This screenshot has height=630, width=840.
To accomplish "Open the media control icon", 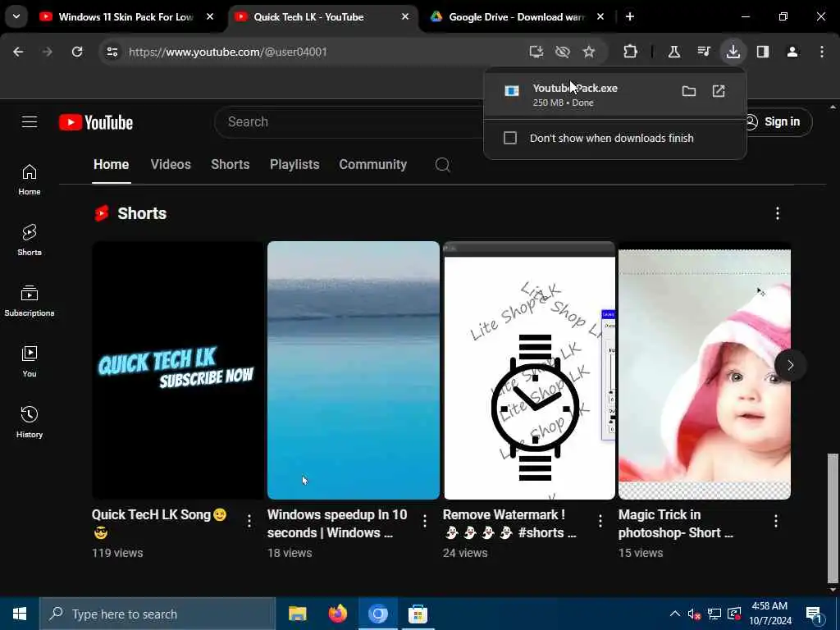I will click(704, 52).
